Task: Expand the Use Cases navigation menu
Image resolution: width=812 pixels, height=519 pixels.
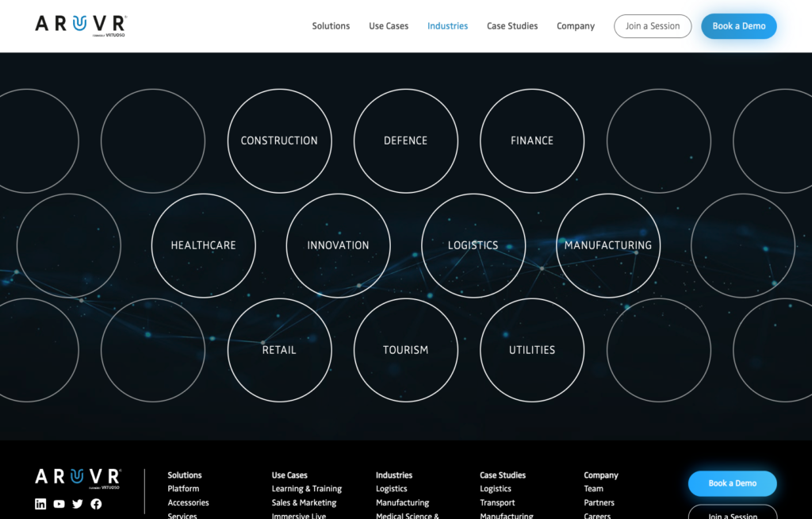Action: (x=389, y=26)
